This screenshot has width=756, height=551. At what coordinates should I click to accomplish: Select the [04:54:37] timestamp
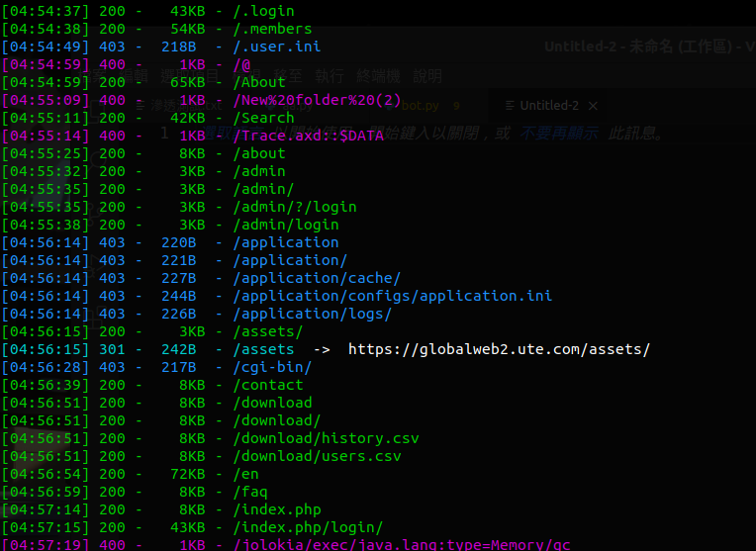[x=46, y=11]
